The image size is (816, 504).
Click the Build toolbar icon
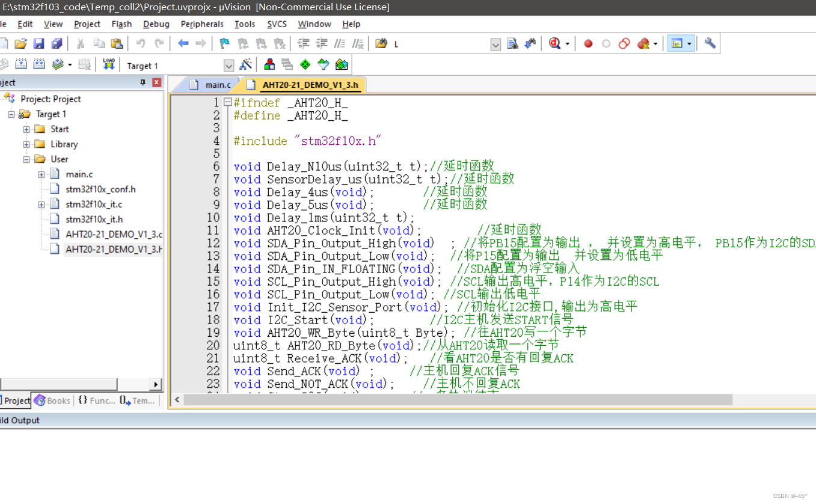pyautogui.click(x=21, y=64)
